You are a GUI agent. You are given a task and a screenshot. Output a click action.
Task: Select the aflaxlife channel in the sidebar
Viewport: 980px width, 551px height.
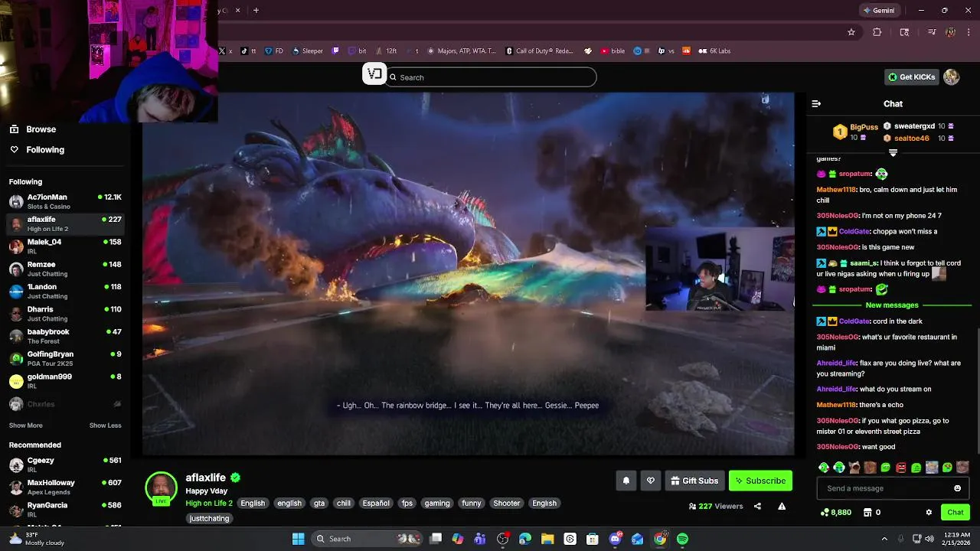point(65,223)
